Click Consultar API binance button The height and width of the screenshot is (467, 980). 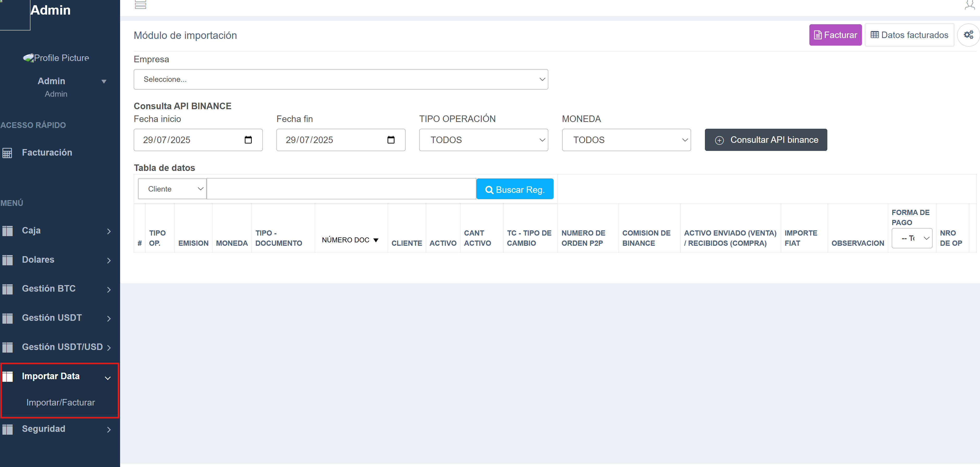[x=765, y=140]
